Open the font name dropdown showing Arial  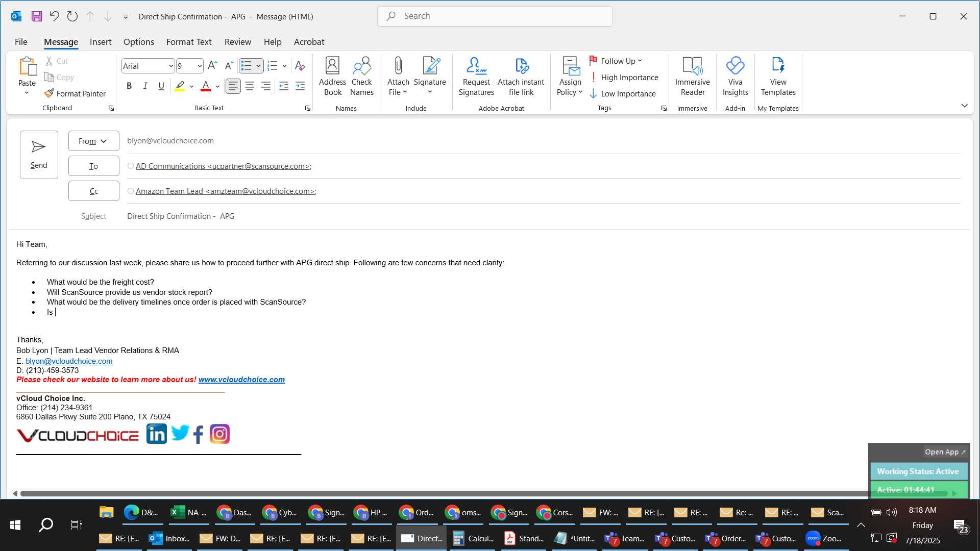pyautogui.click(x=171, y=66)
